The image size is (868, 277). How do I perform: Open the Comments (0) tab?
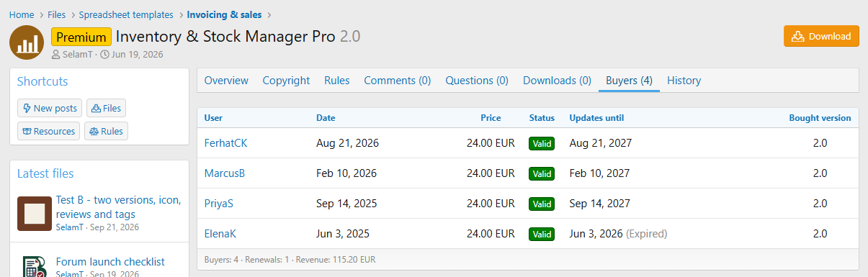[x=398, y=81]
